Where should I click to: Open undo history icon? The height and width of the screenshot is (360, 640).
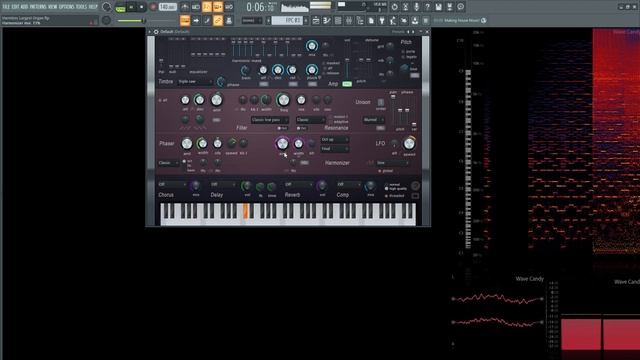point(394,7)
